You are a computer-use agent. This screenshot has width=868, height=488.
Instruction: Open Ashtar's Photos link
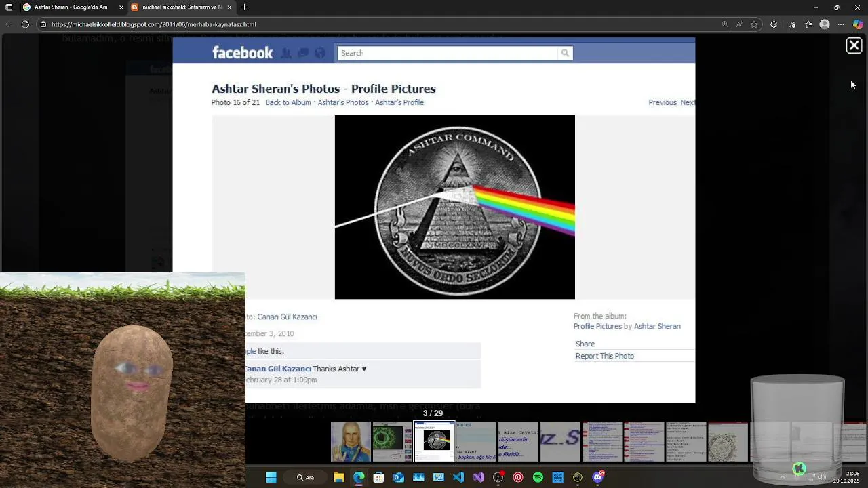pyautogui.click(x=342, y=102)
